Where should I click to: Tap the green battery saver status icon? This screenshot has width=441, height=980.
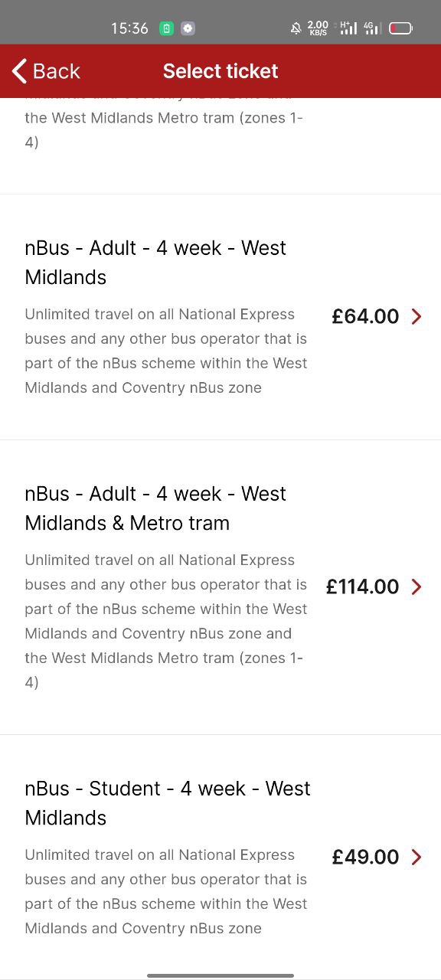point(166,28)
